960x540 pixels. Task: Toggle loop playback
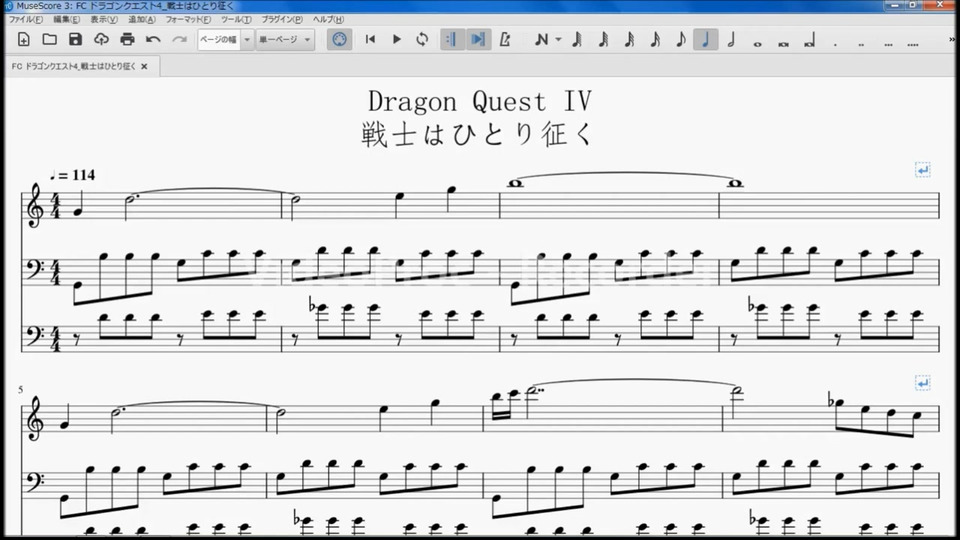click(422, 40)
